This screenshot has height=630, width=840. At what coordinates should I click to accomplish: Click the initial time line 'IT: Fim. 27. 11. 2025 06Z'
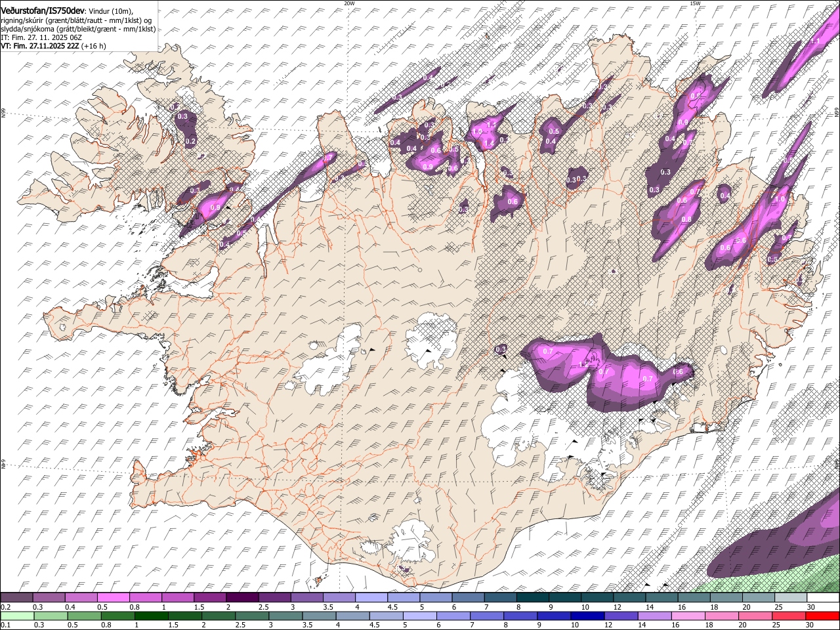point(41,37)
